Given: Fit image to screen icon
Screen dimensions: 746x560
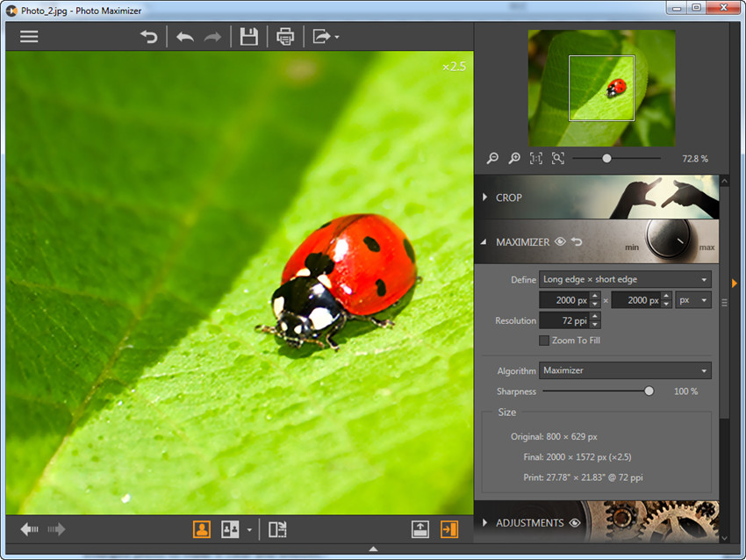Looking at the screenshot, I should pos(558,159).
